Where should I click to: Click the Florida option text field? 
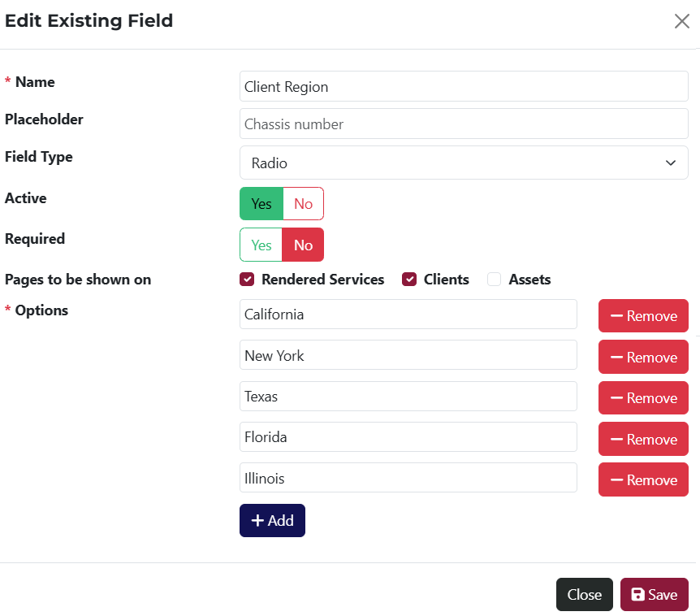pyautogui.click(x=408, y=436)
